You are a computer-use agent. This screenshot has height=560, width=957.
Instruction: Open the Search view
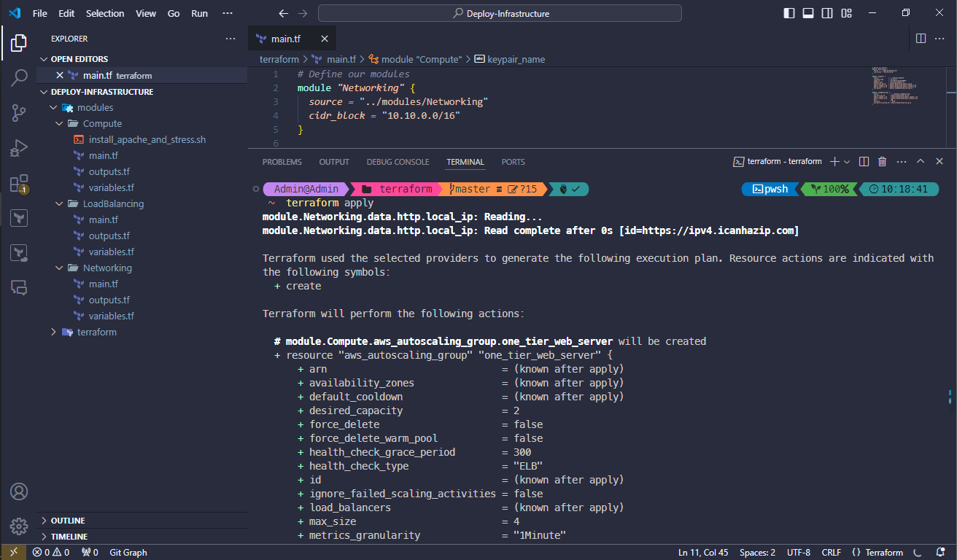(19, 78)
